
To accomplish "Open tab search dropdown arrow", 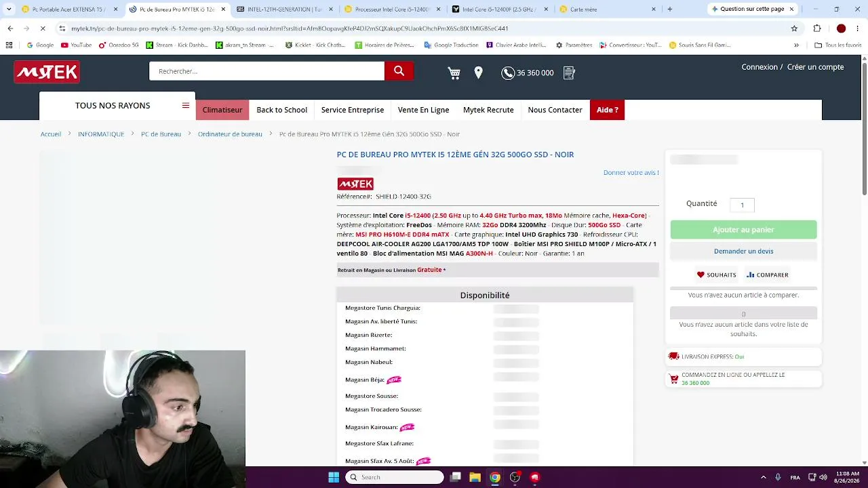I will point(9,9).
